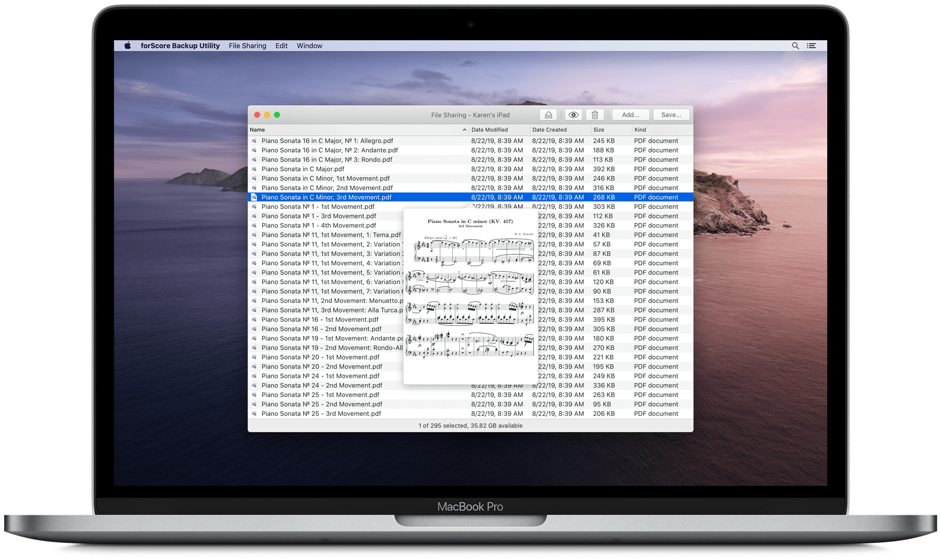Click PDF icon beside Nº 25 - 3rd Movement.pdf
The height and width of the screenshot is (560, 941).
pyautogui.click(x=254, y=414)
